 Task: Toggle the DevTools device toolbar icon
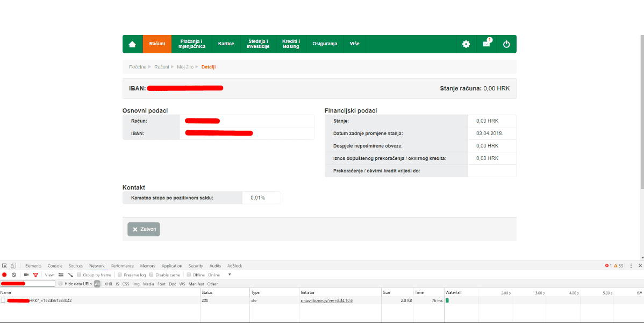[13, 266]
